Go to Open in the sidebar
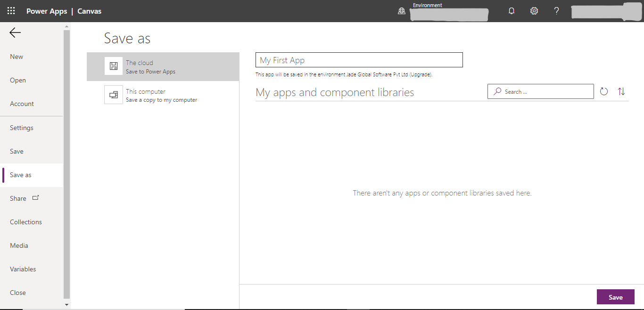 click(x=18, y=80)
